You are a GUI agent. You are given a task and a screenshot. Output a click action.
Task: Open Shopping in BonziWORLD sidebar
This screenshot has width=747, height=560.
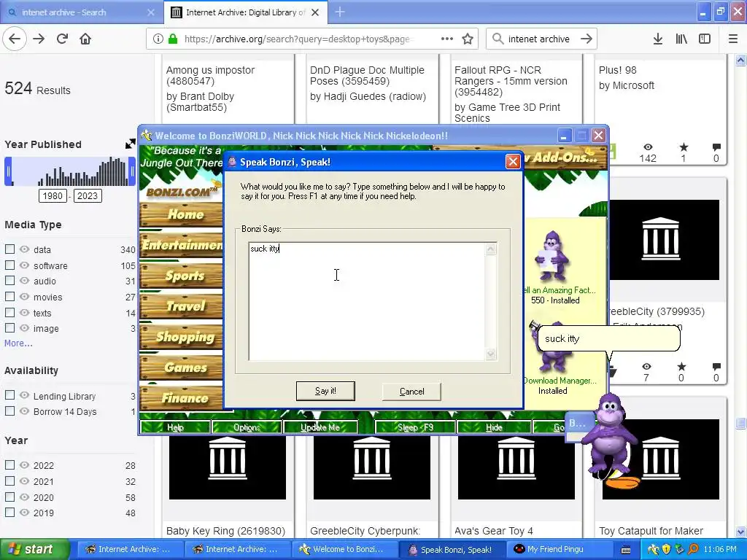click(181, 337)
